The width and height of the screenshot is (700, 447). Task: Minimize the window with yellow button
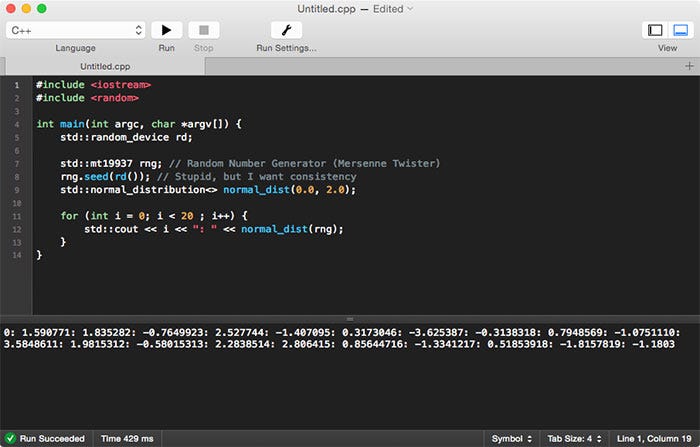click(x=26, y=8)
